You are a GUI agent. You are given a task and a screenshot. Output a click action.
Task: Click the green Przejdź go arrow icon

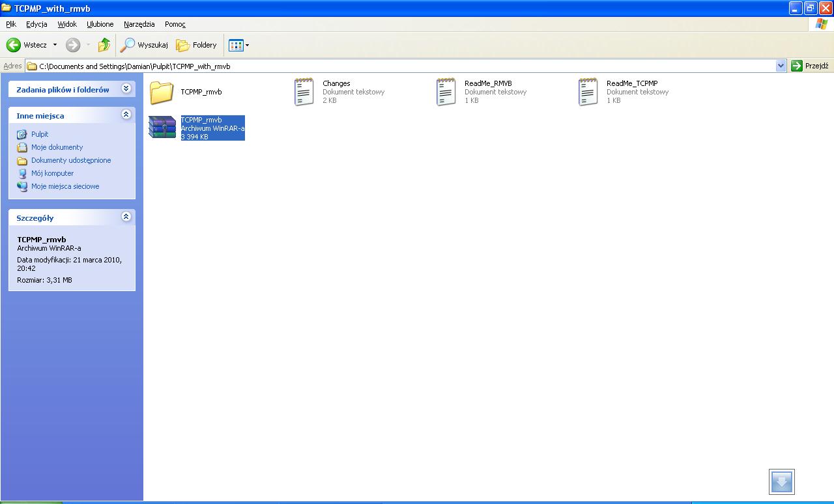pyautogui.click(x=796, y=66)
